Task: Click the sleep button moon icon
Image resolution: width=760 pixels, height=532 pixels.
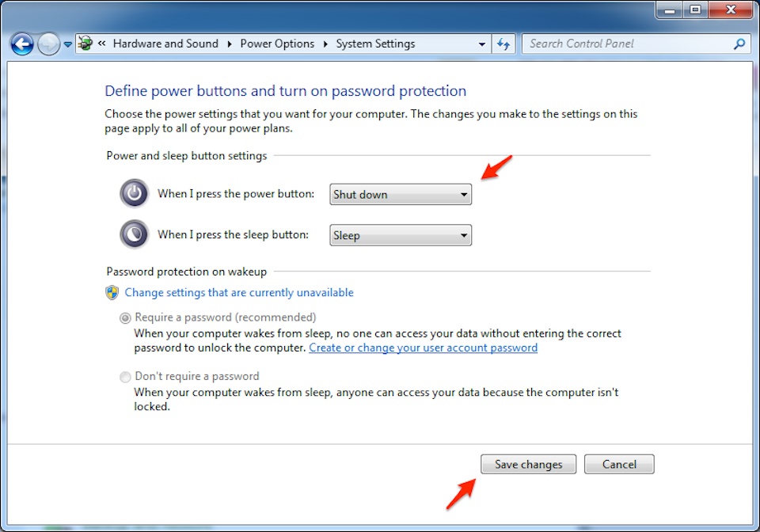Action: pos(135,234)
